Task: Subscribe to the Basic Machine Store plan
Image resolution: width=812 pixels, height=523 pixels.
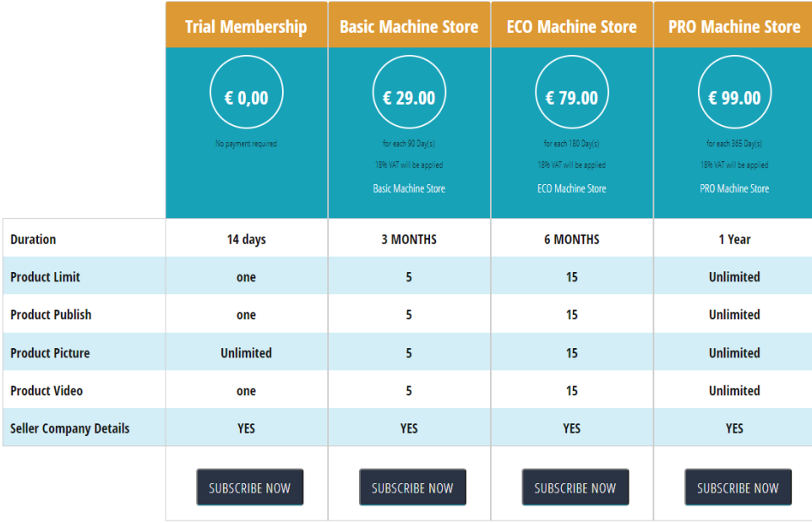Action: (x=412, y=488)
